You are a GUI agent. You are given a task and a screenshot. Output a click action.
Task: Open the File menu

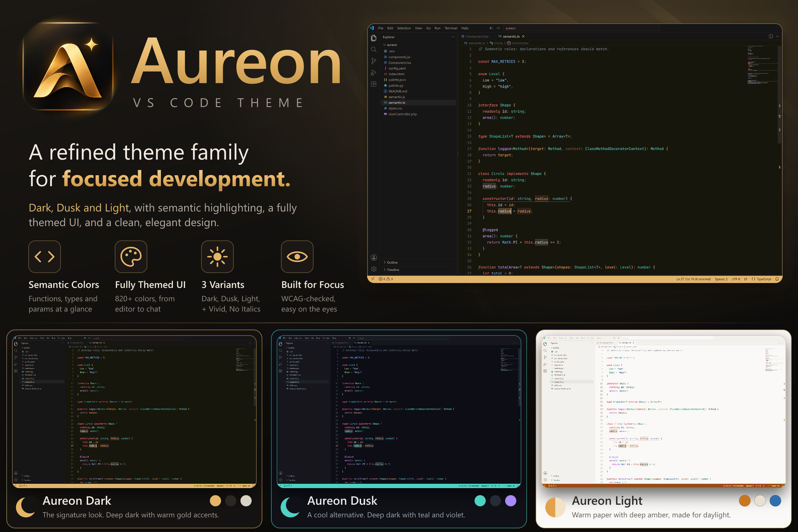pyautogui.click(x=381, y=28)
